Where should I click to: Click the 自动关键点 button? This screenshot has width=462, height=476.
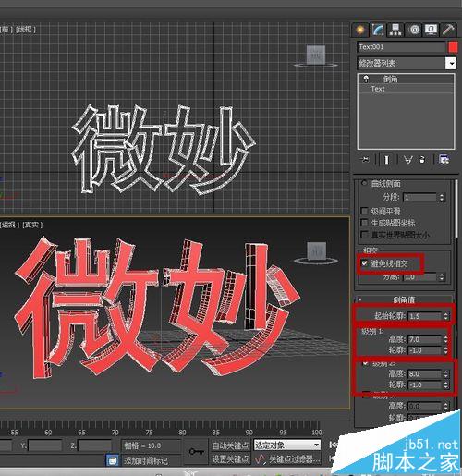pos(230,445)
